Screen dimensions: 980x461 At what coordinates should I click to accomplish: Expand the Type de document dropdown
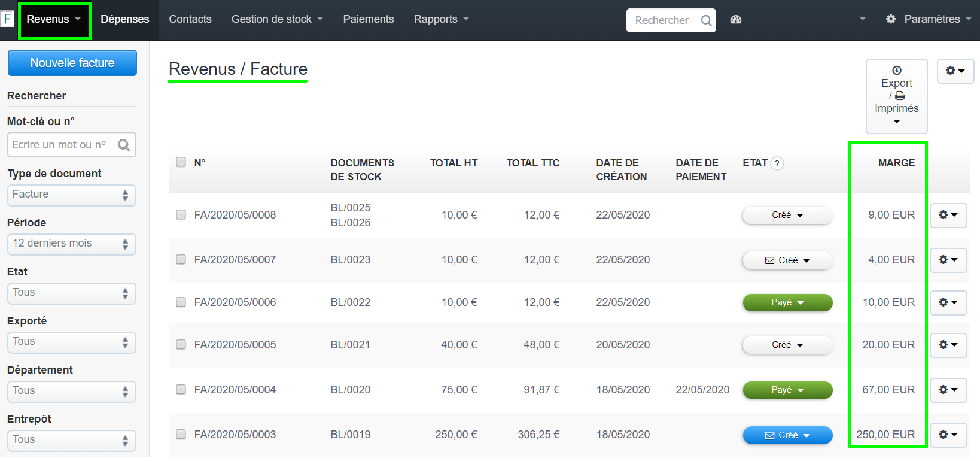point(71,195)
